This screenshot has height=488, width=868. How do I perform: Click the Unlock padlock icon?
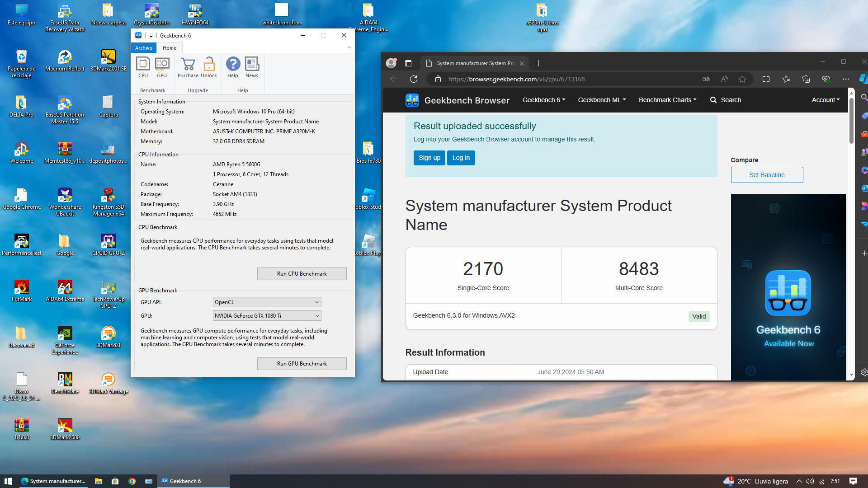click(x=209, y=67)
